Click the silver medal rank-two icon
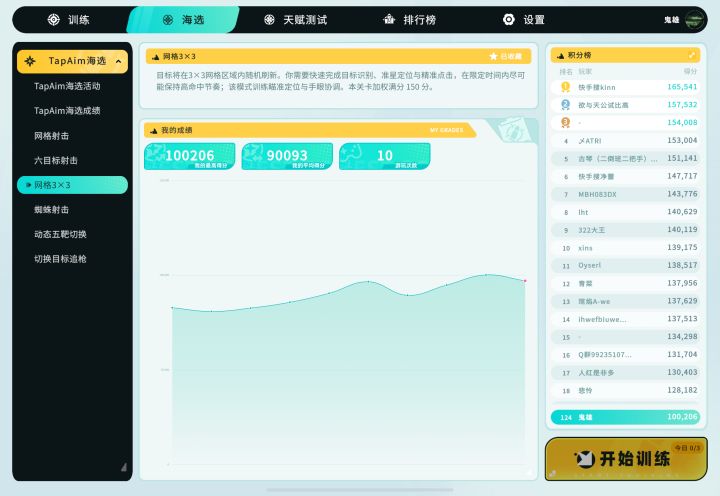Viewport: 720px width, 496px height. 566,105
